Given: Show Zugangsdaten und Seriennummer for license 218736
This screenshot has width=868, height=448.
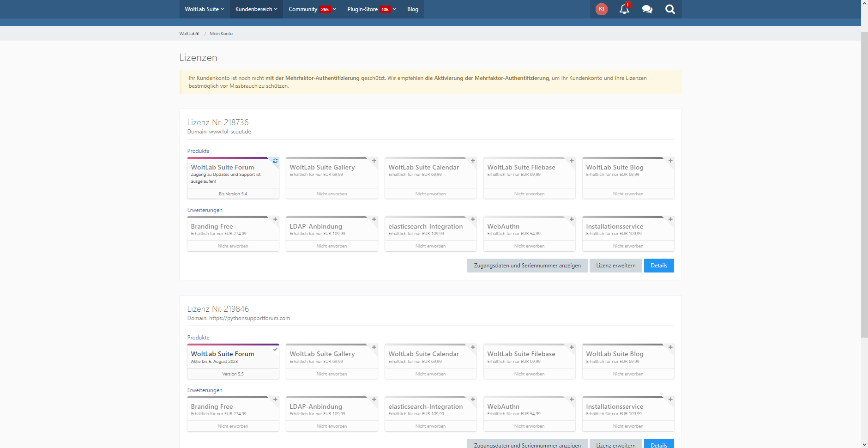Looking at the screenshot, I should [527, 266].
